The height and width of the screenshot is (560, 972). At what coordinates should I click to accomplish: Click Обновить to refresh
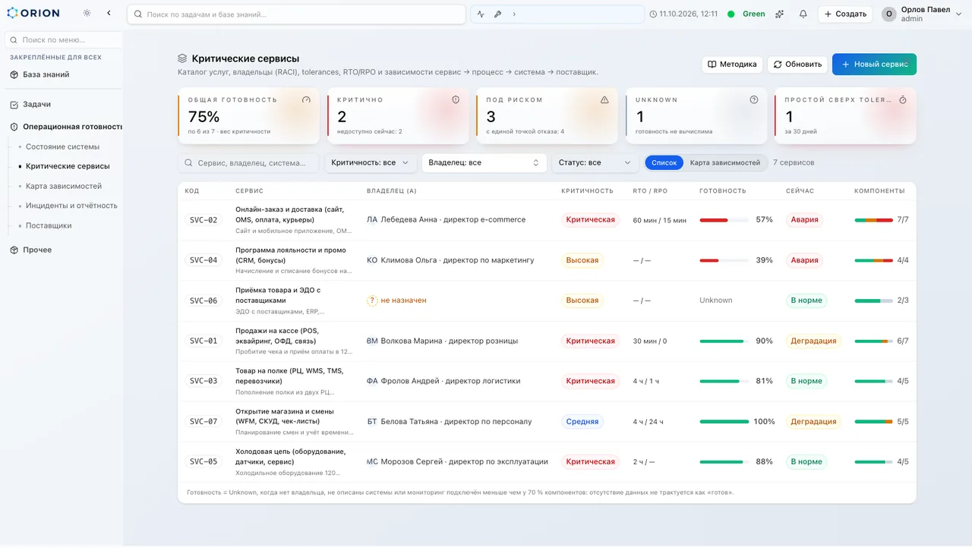pyautogui.click(x=797, y=64)
